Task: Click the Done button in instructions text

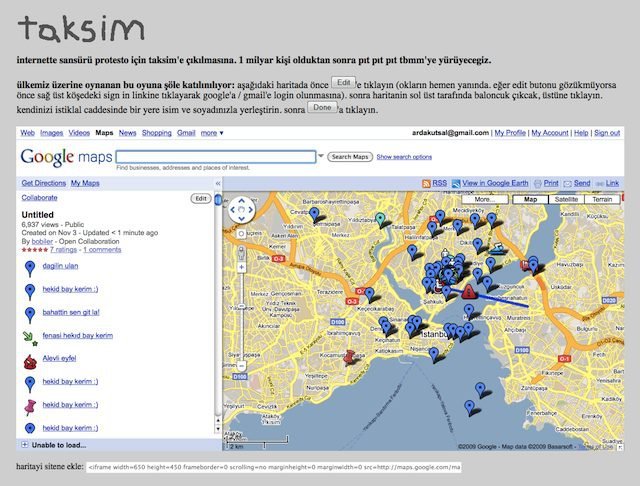Action: tap(322, 107)
